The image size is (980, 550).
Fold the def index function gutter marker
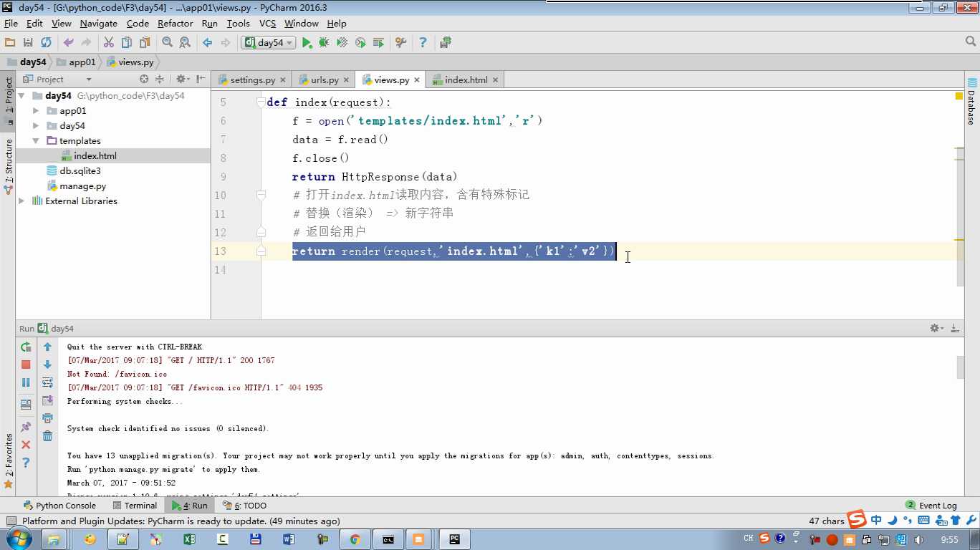pyautogui.click(x=261, y=102)
